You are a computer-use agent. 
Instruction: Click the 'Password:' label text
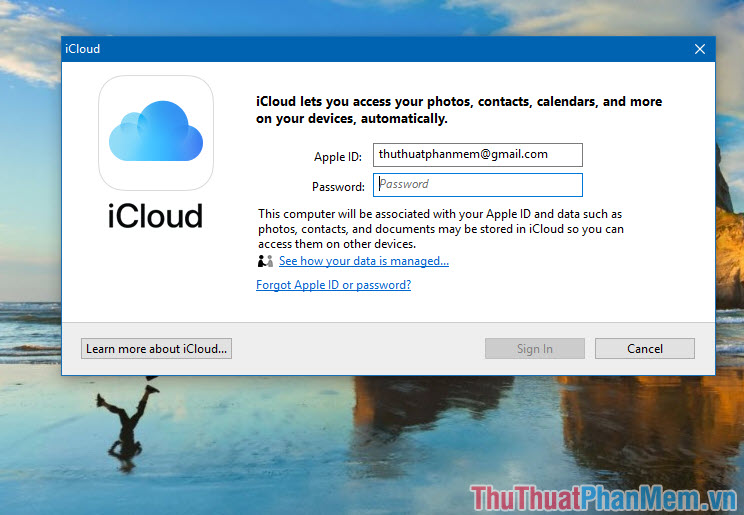tap(338, 187)
